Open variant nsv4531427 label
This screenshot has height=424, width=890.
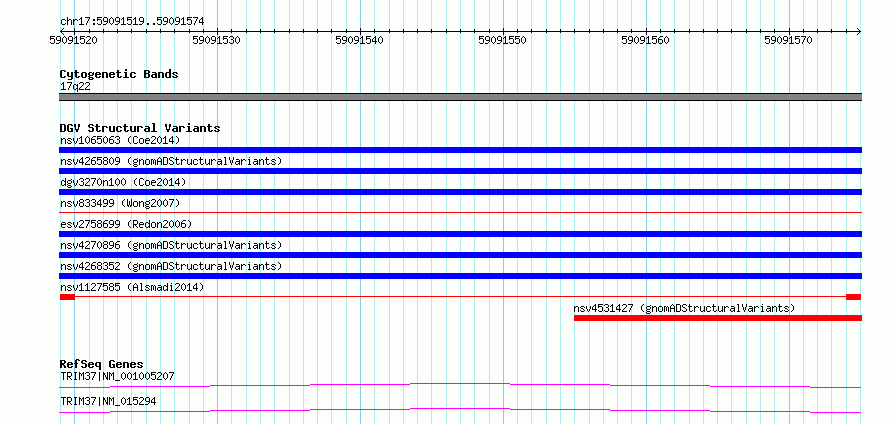click(x=684, y=308)
